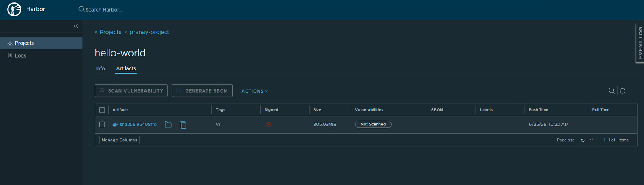Toggle the select-all artifacts checkbox
This screenshot has height=185, width=644.
(x=102, y=110)
